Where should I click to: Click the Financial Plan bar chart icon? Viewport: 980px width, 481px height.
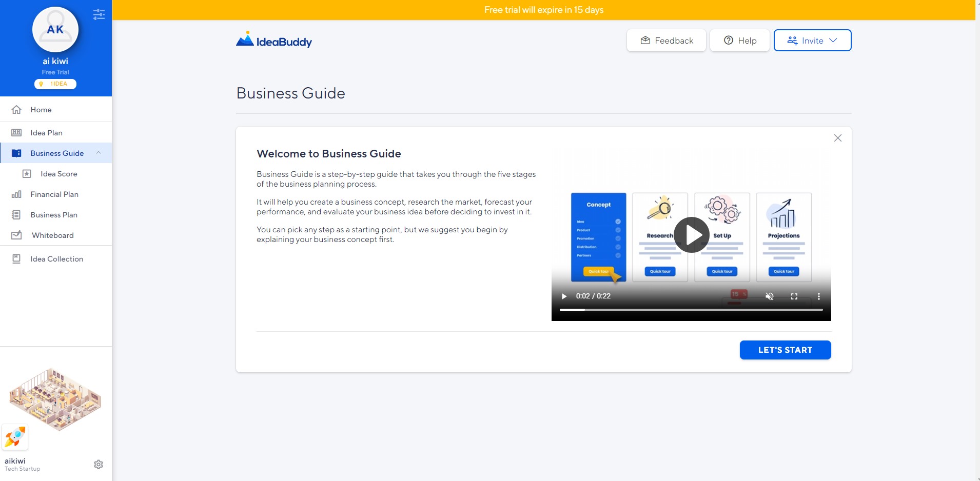pyautogui.click(x=16, y=194)
